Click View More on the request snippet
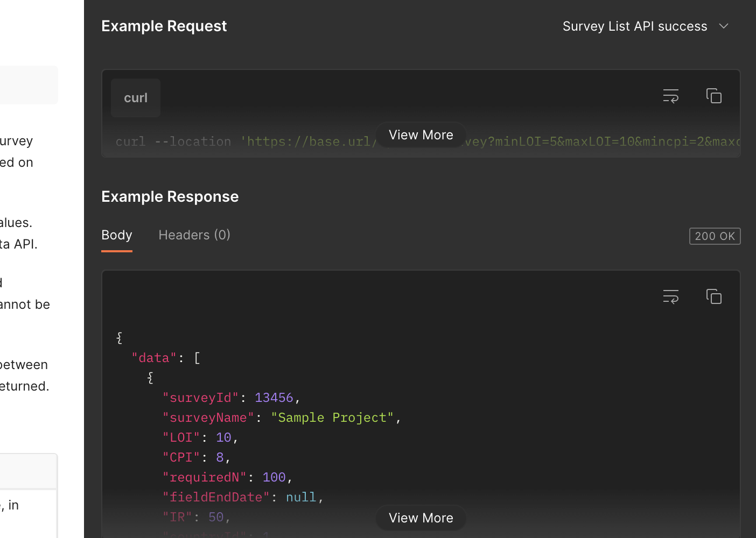Screen dimensions: 756x538 point(421,135)
